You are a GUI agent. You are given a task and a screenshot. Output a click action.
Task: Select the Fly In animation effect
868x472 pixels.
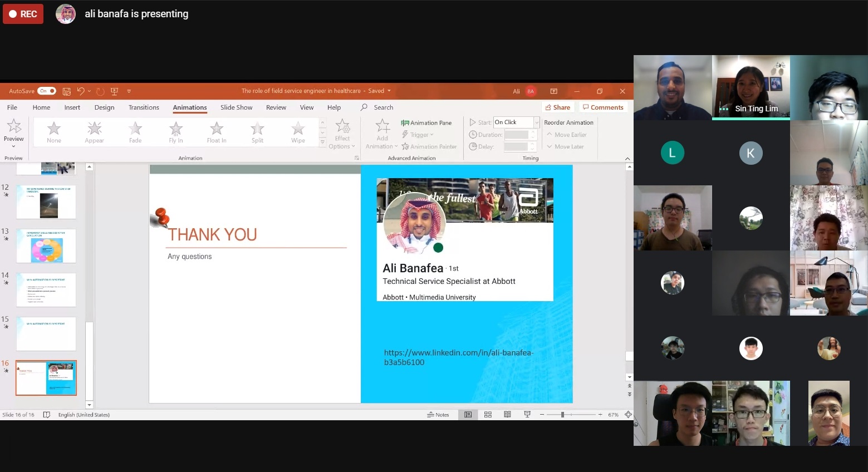[x=176, y=132]
